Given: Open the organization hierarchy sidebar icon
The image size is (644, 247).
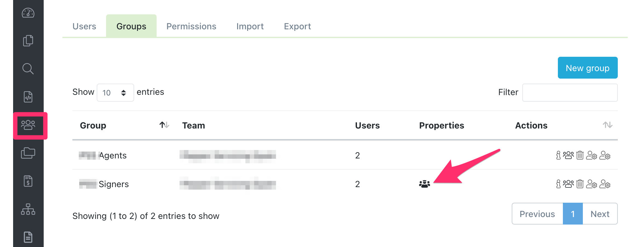Looking at the screenshot, I should [x=28, y=209].
